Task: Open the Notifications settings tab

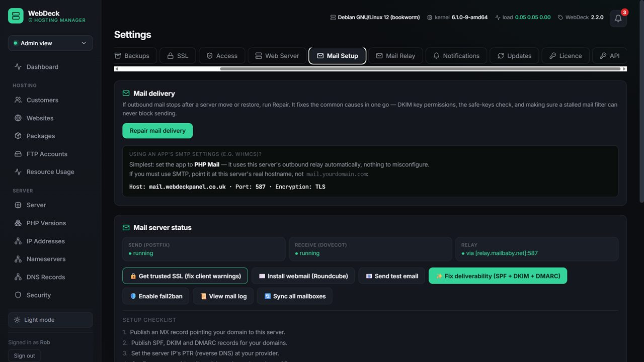Action: [x=456, y=56]
